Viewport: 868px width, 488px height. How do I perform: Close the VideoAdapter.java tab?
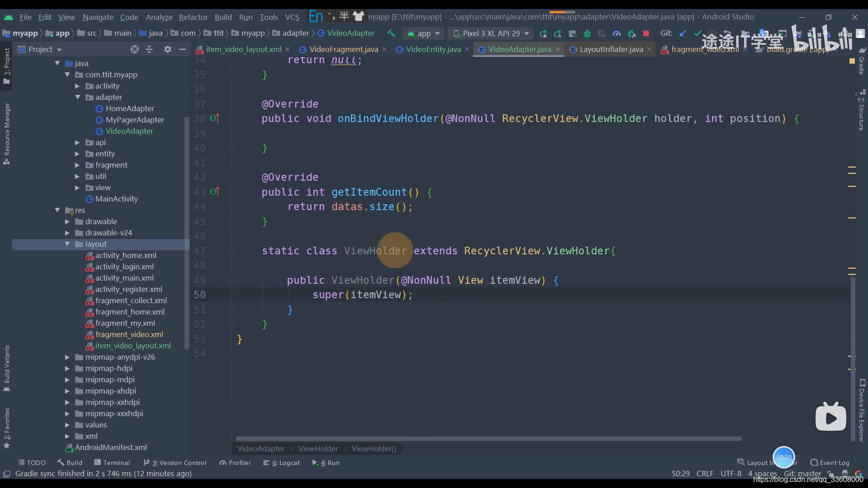558,49
